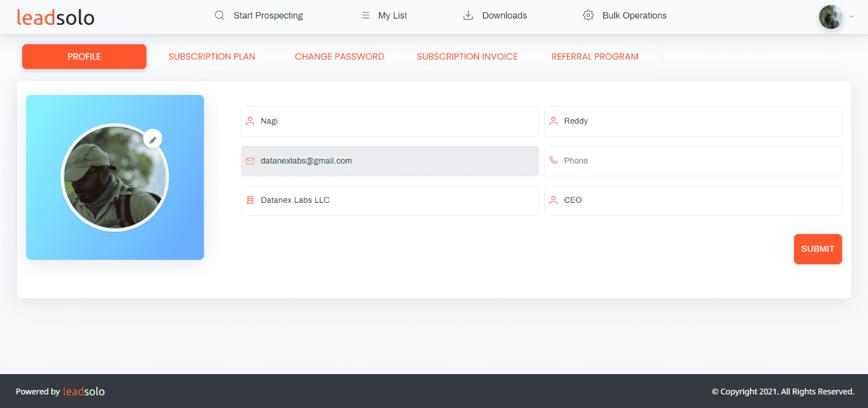The image size is (868, 408).
Task: Go to the Subscription Invoice tab
Action: [467, 57]
